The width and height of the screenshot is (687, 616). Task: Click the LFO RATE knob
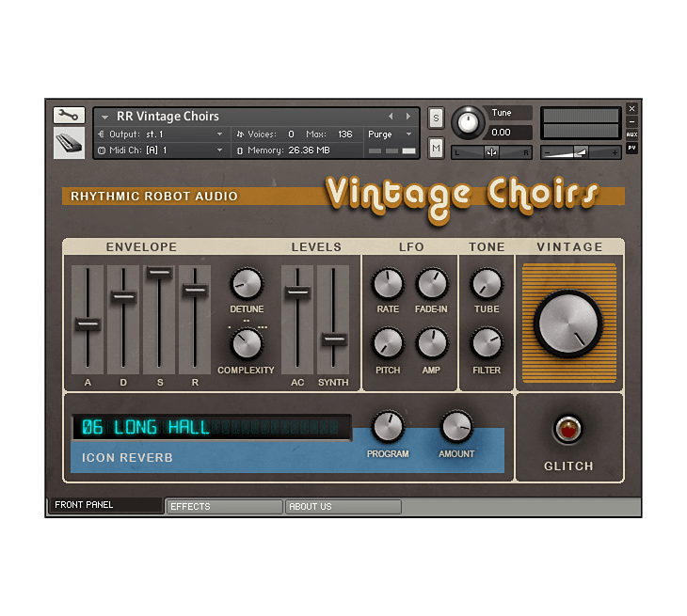388,284
